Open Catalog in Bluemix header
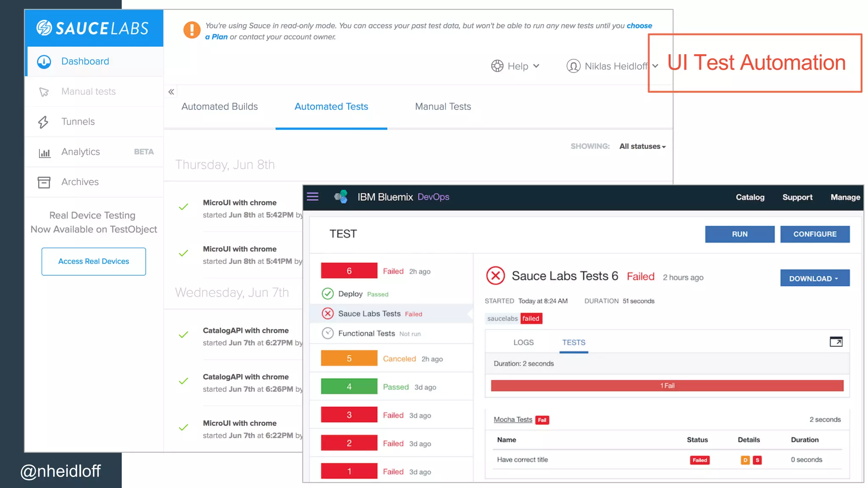Viewport: 868px width, 488px height. [x=750, y=197]
